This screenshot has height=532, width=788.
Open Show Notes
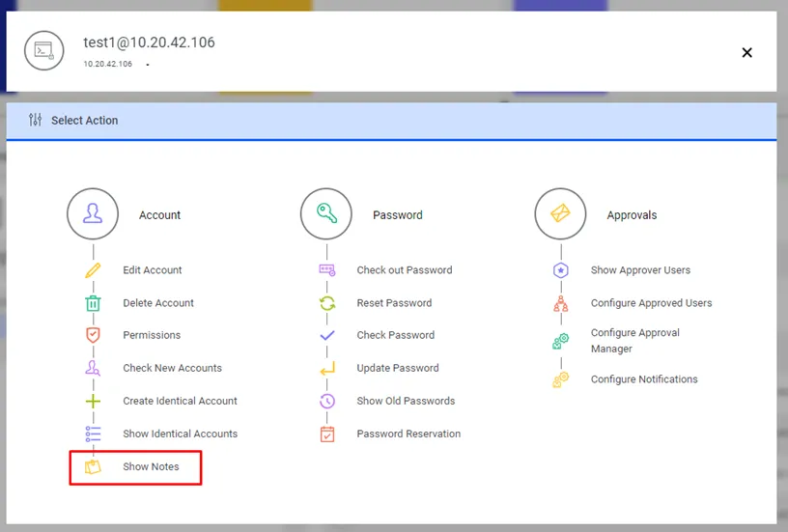(x=151, y=466)
